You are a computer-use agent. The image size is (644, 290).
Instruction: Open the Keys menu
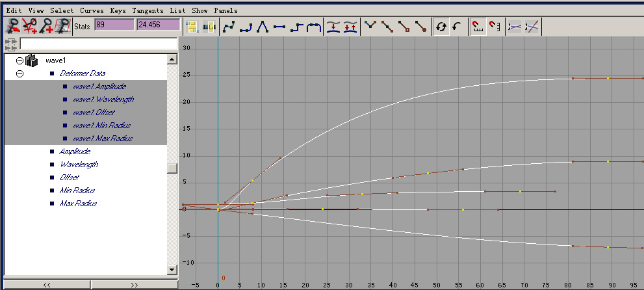(118, 10)
